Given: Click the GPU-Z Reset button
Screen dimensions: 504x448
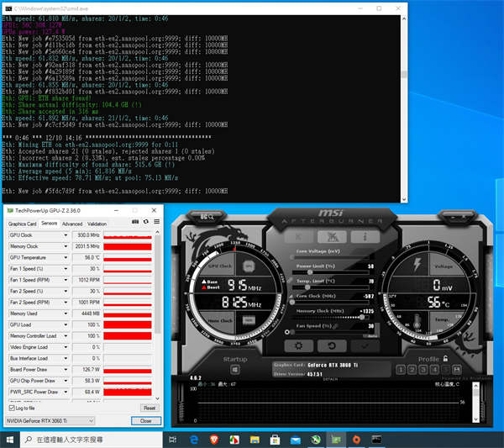Looking at the screenshot, I should tap(150, 408).
